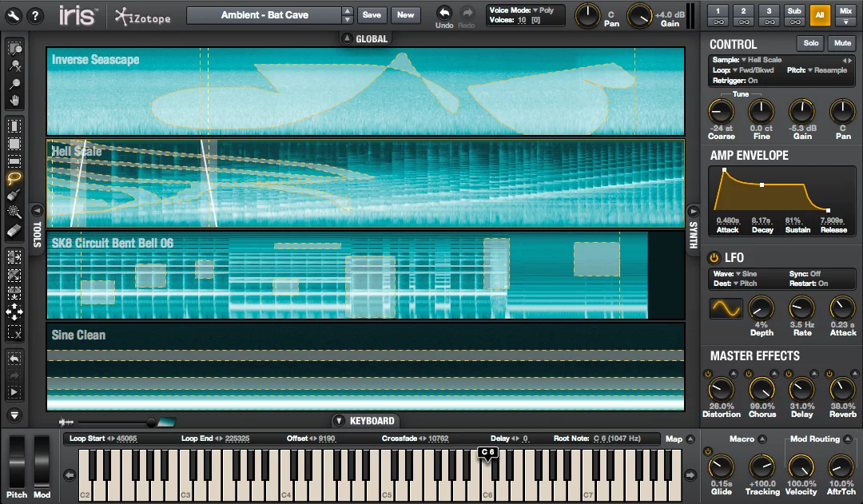Click the Save button
The width and height of the screenshot is (863, 504).
(x=372, y=14)
